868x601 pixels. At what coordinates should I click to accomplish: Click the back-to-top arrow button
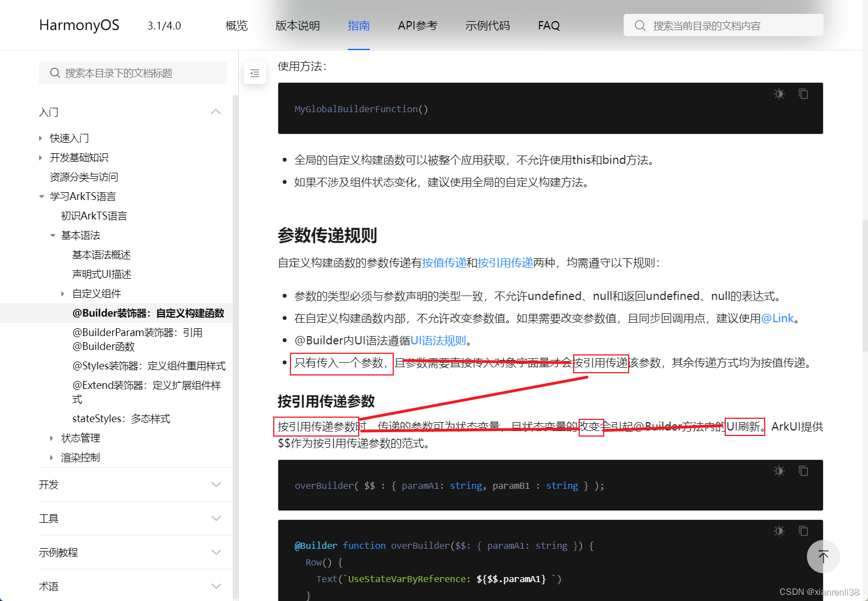(824, 556)
